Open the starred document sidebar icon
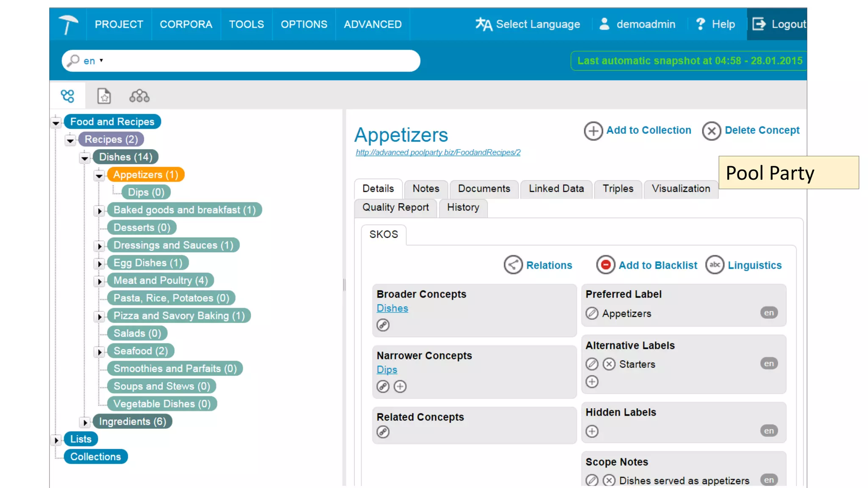The image size is (868, 488). click(104, 96)
